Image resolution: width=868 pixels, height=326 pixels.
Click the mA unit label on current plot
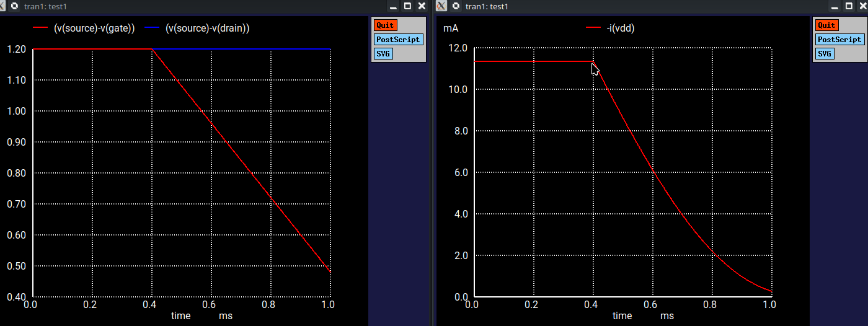pyautogui.click(x=451, y=29)
